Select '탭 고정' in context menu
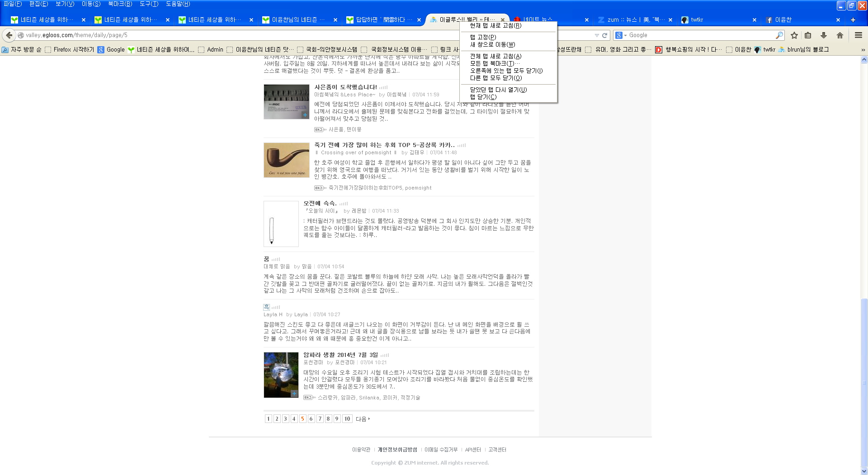This screenshot has height=475, width=868. click(508, 37)
